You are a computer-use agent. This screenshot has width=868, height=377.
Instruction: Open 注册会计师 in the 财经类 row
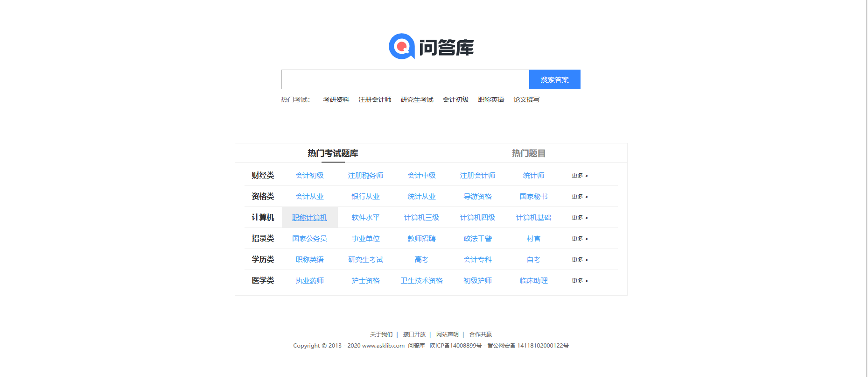pyautogui.click(x=477, y=176)
